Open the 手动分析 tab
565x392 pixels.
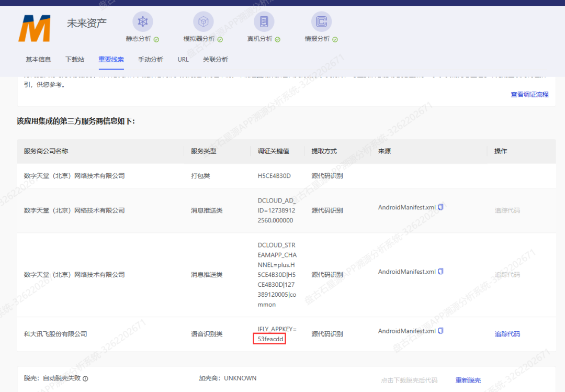(x=151, y=60)
